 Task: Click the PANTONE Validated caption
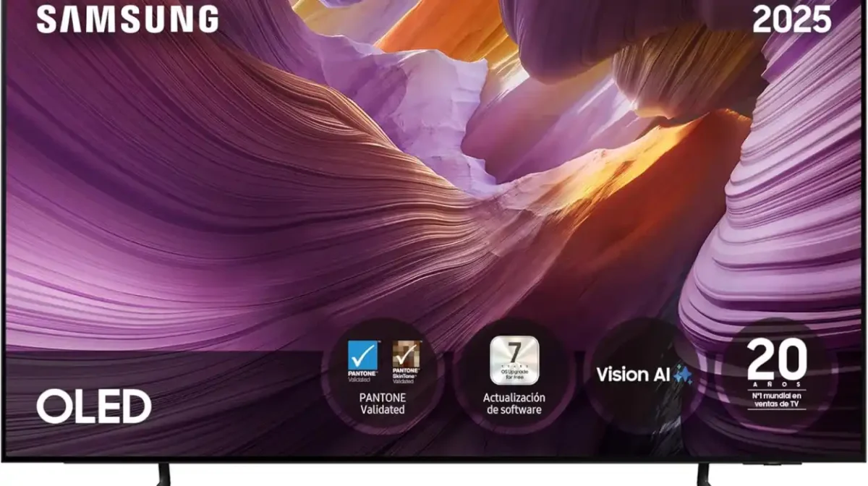[383, 404]
